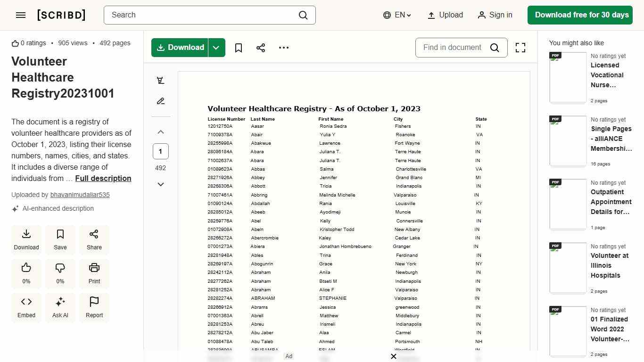Open uploader bhavanimudaliar535's profile
644x362 pixels.
80,195
